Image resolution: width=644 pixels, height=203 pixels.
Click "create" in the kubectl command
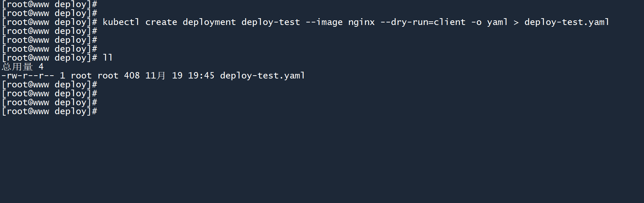point(161,22)
